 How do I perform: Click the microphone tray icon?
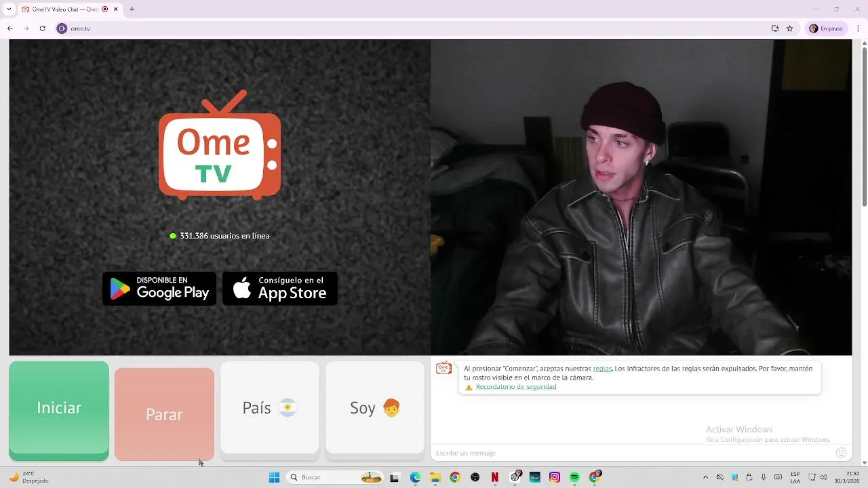click(x=764, y=477)
